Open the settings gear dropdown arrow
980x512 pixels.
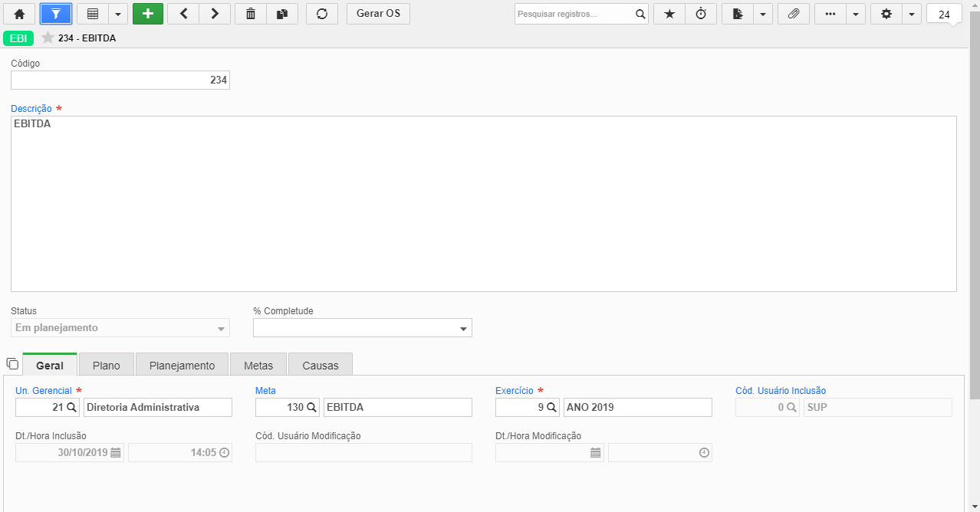point(911,14)
